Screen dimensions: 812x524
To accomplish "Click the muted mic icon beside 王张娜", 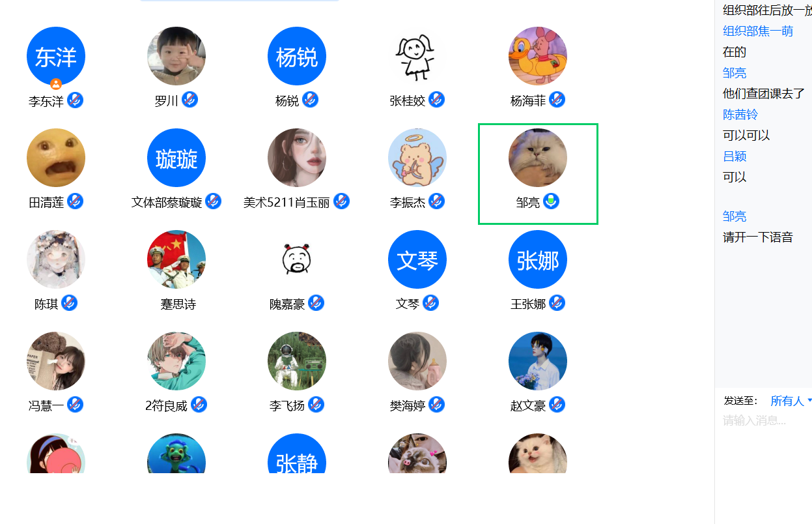I will pos(557,303).
